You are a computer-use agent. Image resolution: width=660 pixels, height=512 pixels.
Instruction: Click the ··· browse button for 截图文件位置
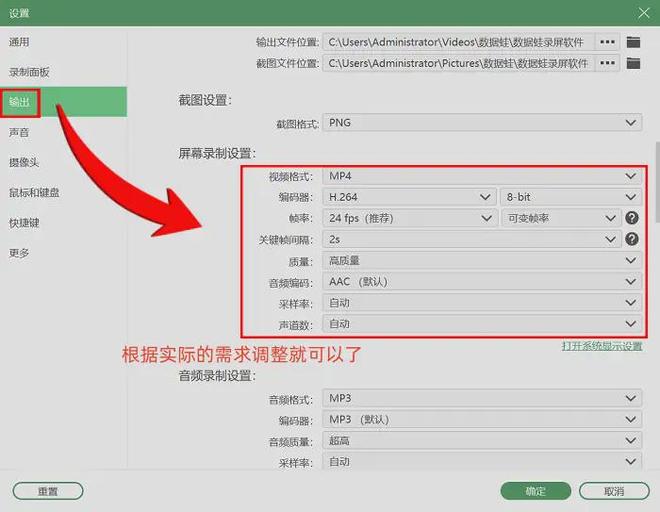coord(607,63)
